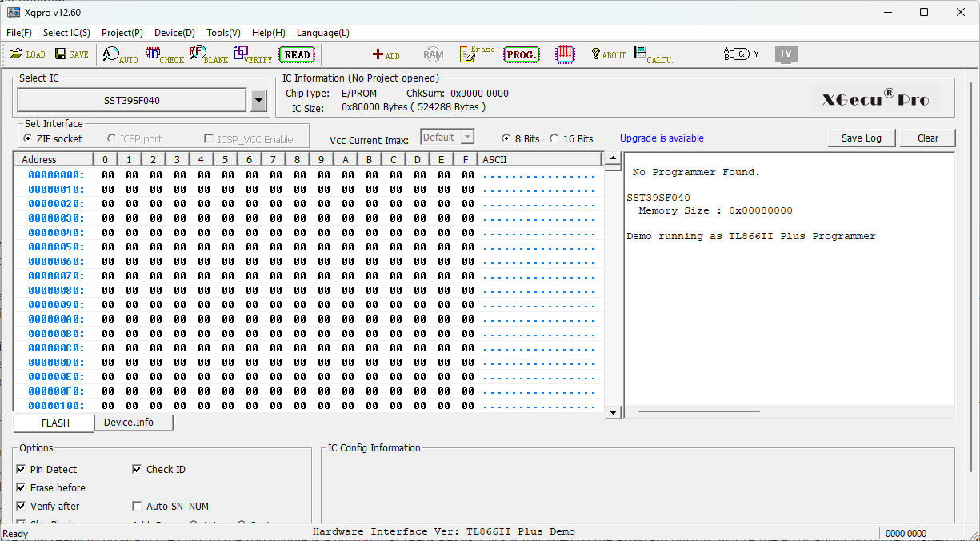This screenshot has width=980, height=541.
Task: Toggle the Pin Detect checkbox
Action: (21, 470)
